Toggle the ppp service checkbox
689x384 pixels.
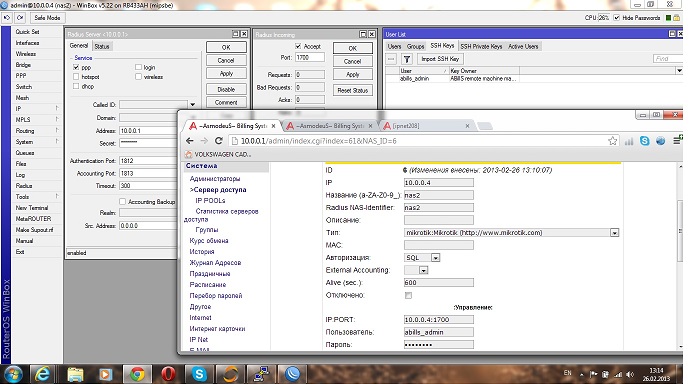coord(76,67)
